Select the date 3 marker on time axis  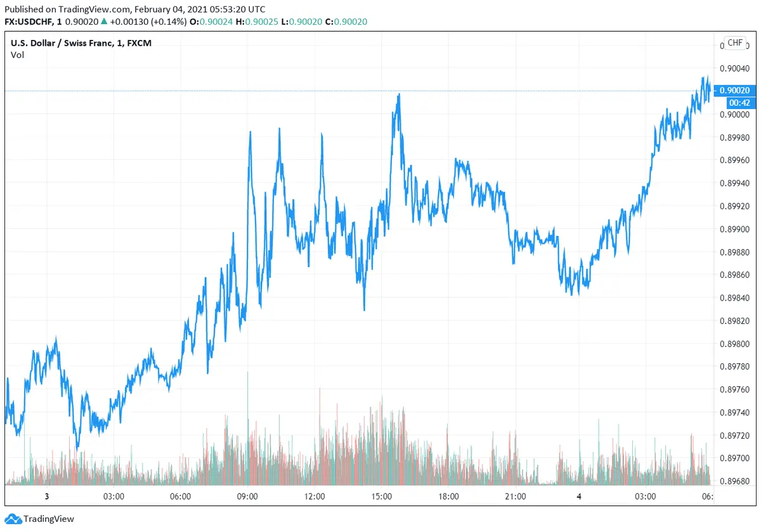(x=46, y=496)
